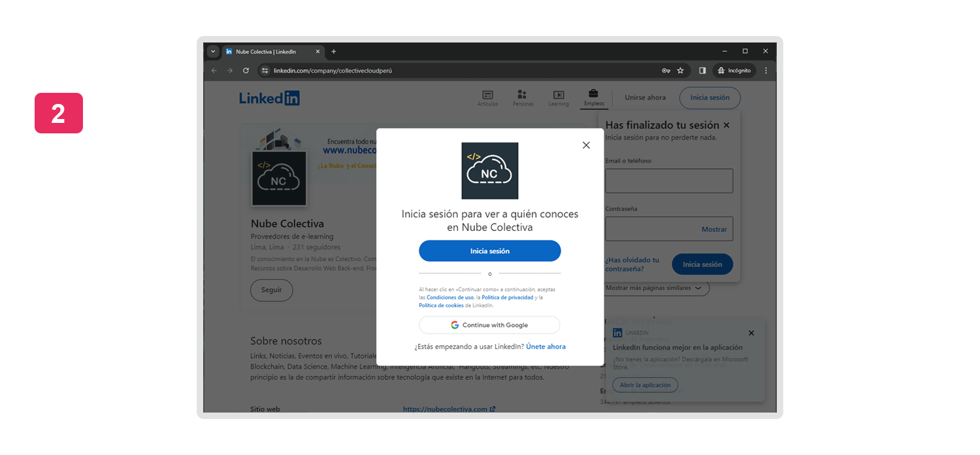The height and width of the screenshot is (455, 980).
Task: Close the sign-in modal dialog
Action: pos(586,145)
